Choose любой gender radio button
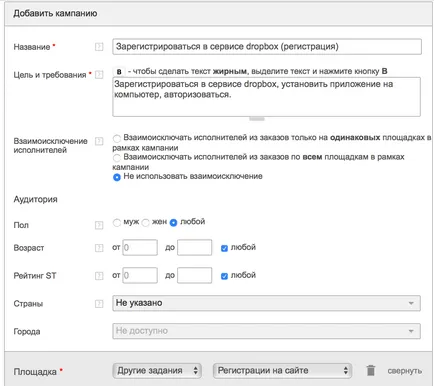434x386 pixels. pos(173,222)
